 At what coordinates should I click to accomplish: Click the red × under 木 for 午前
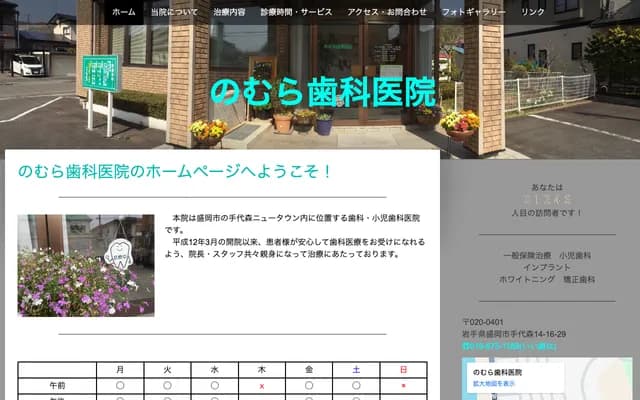tap(262, 385)
